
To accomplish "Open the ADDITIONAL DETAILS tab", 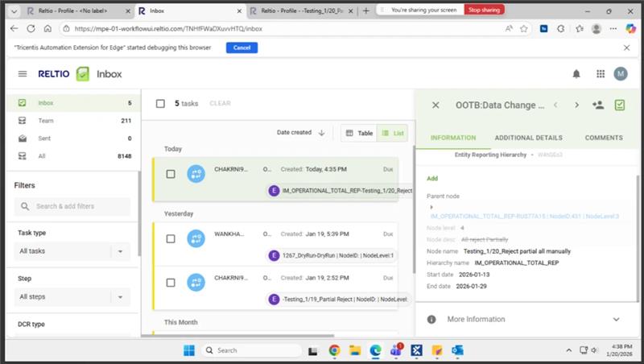I will click(528, 138).
